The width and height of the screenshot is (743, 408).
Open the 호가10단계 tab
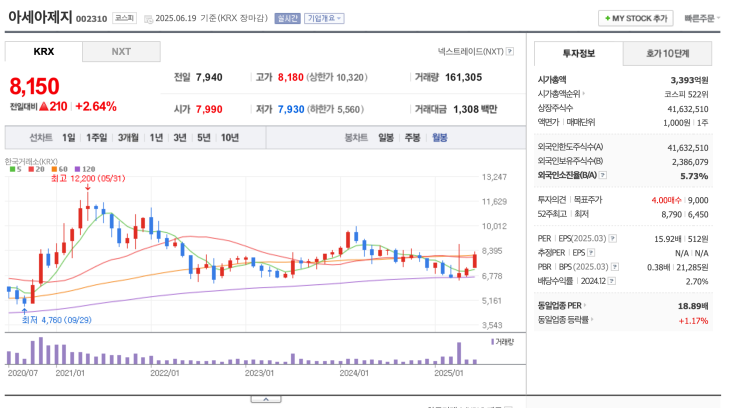(x=667, y=54)
